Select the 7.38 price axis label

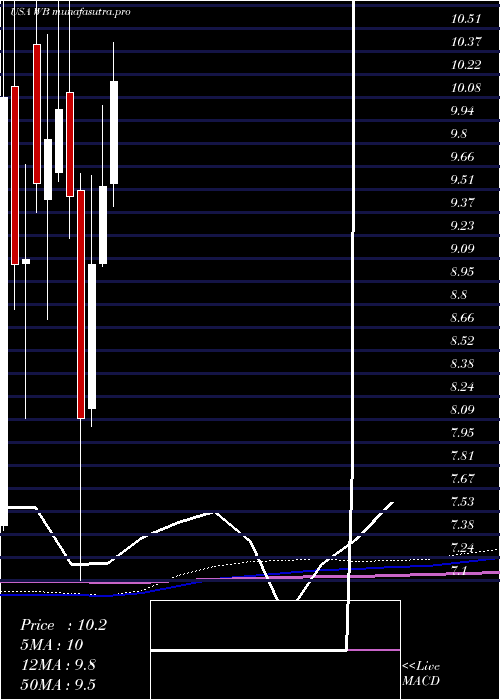point(463,524)
